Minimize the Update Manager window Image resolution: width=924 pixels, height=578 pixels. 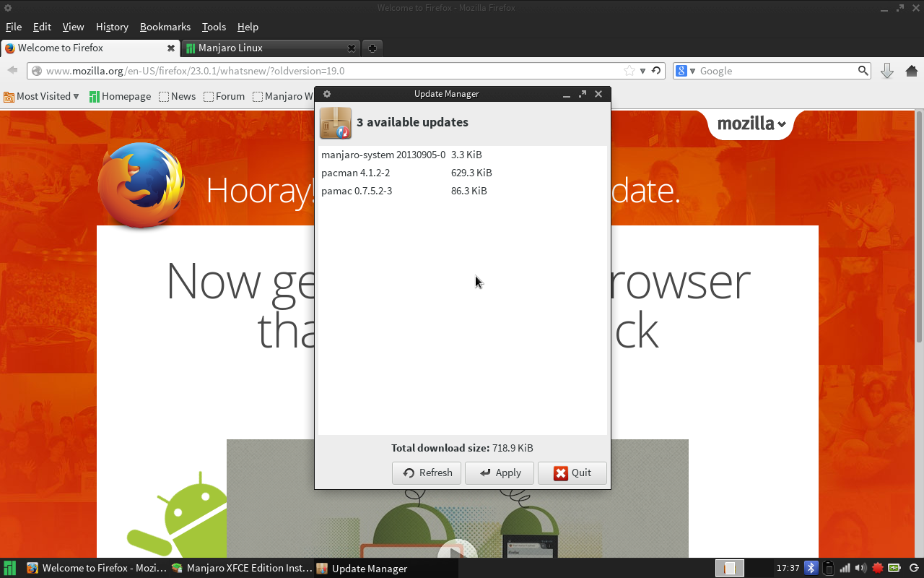pos(567,94)
